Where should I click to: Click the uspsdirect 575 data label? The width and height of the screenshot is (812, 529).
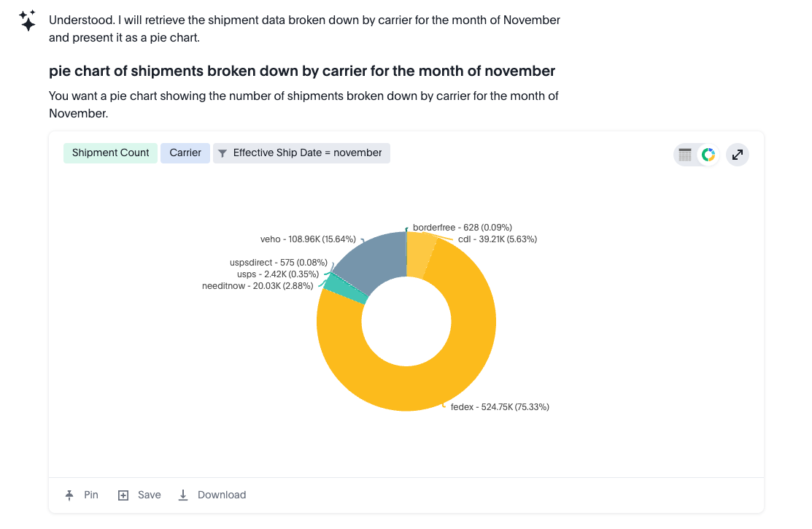coord(278,263)
